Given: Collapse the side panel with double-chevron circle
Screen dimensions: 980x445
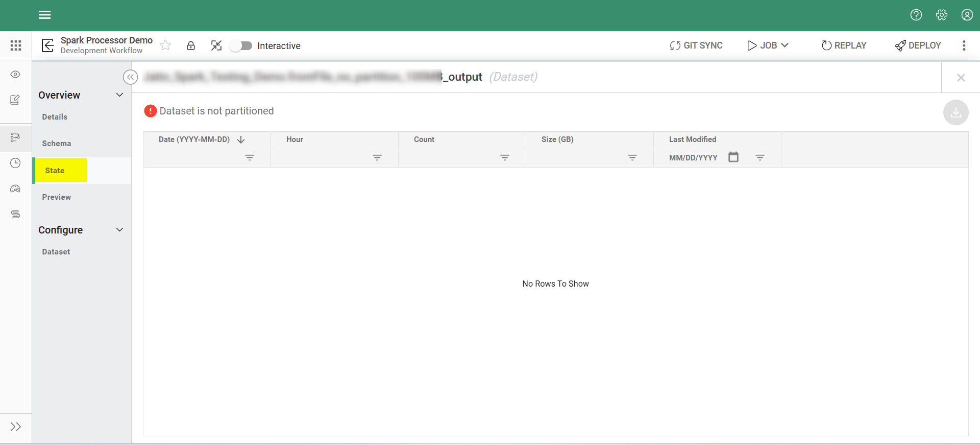Looking at the screenshot, I should 130,77.
